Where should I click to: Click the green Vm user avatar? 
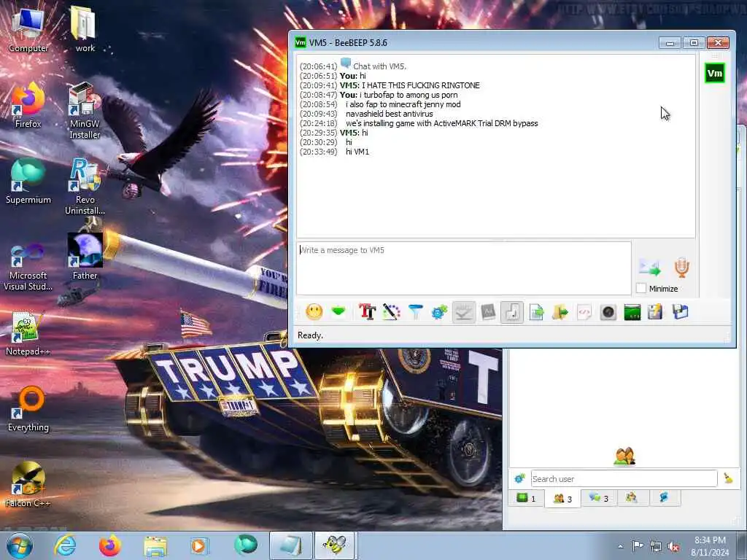[715, 73]
